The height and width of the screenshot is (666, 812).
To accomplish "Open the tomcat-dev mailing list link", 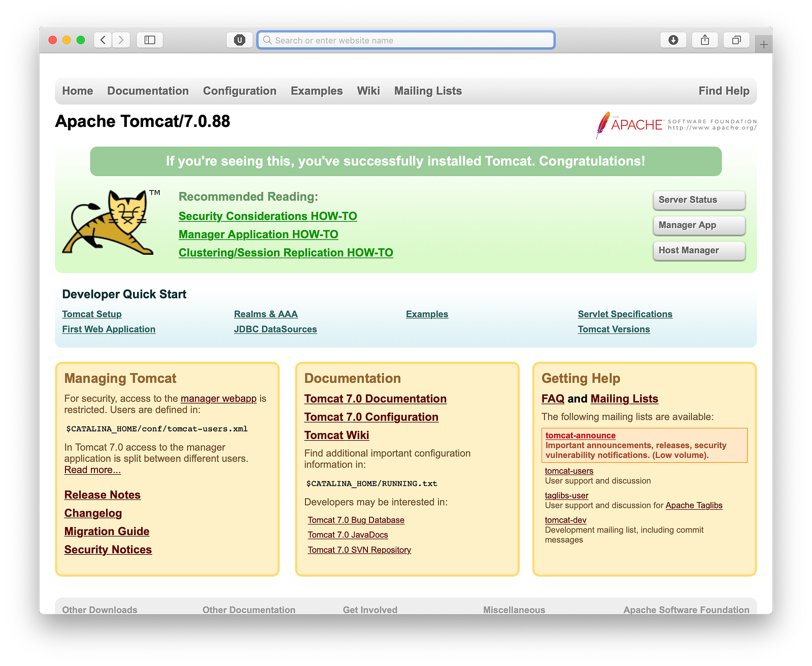I will point(566,520).
